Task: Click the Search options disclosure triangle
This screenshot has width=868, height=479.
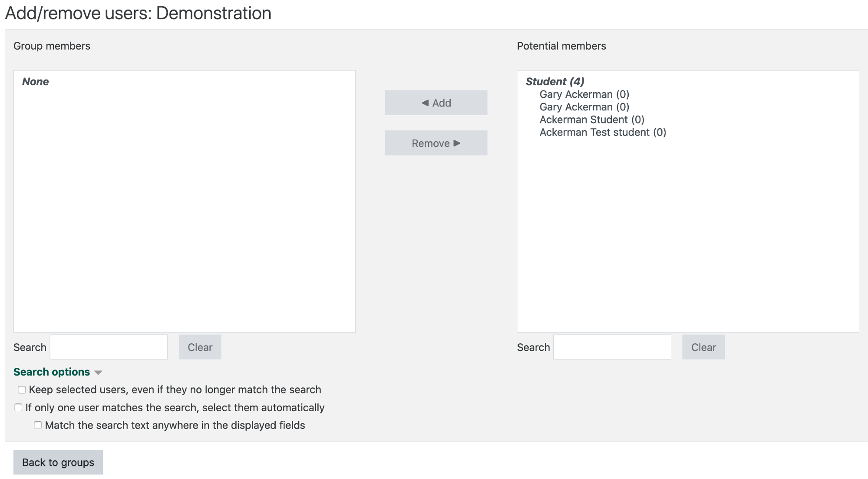Action: pyautogui.click(x=99, y=373)
